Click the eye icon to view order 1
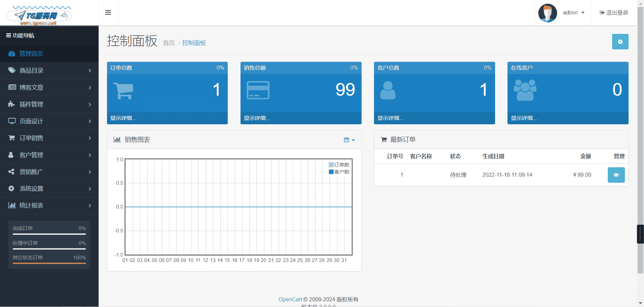The width and height of the screenshot is (644, 307). click(x=616, y=175)
